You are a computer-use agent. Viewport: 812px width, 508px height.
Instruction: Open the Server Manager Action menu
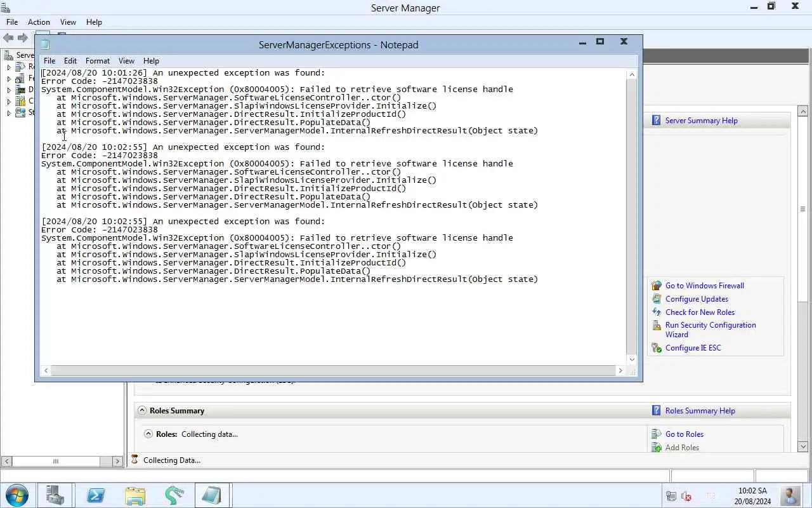(39, 22)
